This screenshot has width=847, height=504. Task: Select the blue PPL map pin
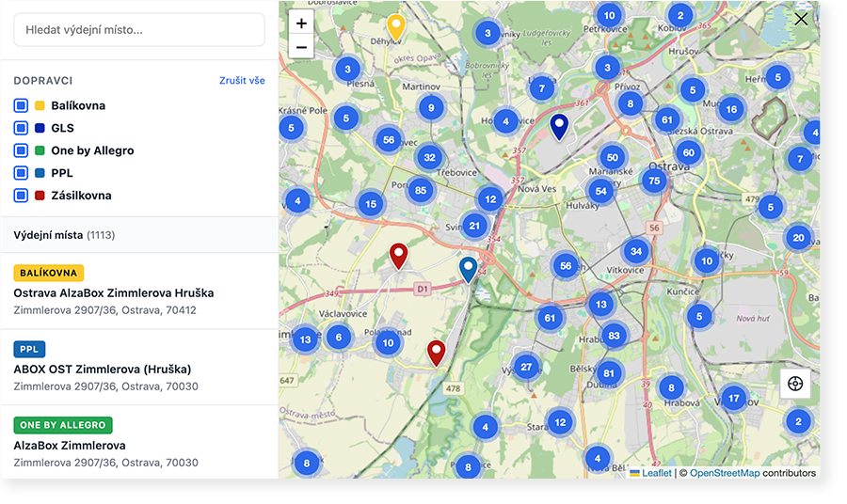[468, 269]
